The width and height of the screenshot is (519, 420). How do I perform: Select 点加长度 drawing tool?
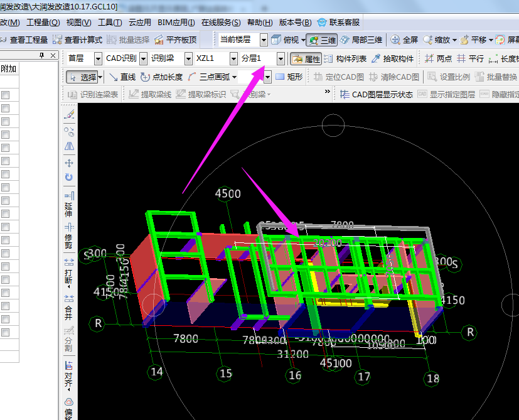[161, 77]
